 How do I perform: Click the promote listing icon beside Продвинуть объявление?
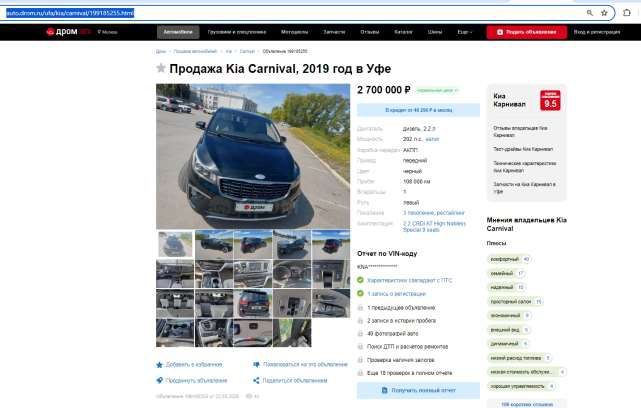[x=159, y=381]
